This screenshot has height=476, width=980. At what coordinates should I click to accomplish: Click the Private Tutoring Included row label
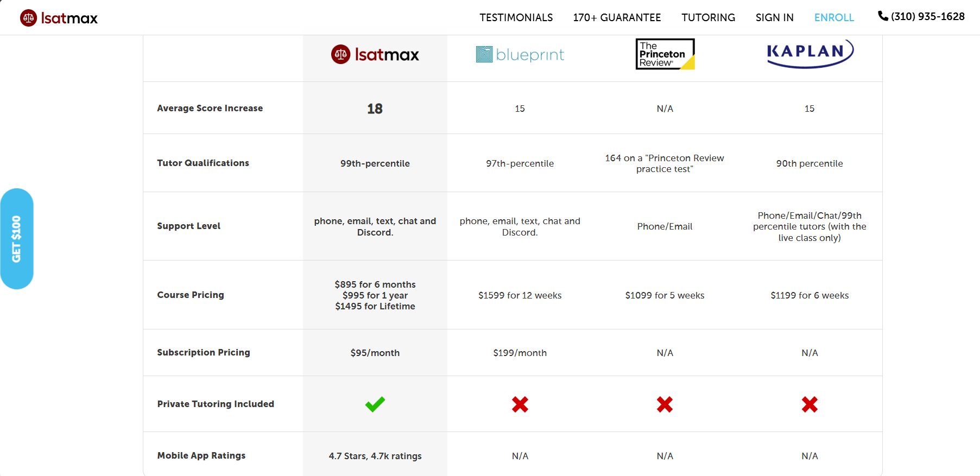(x=216, y=404)
